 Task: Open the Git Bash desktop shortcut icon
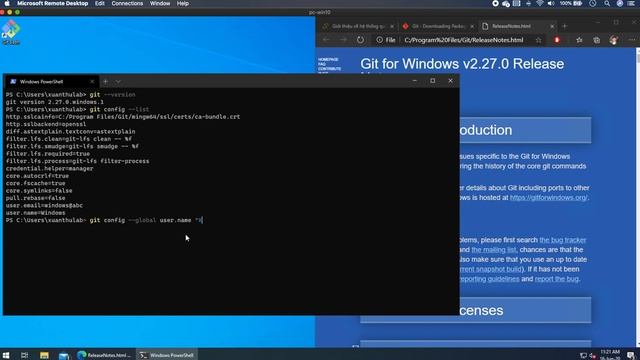[x=11, y=32]
